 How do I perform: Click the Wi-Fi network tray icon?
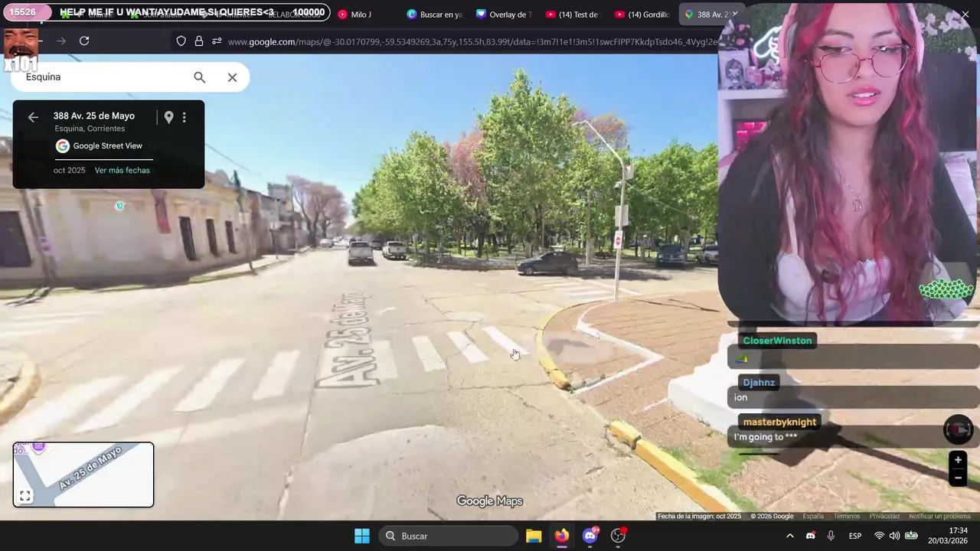click(879, 536)
